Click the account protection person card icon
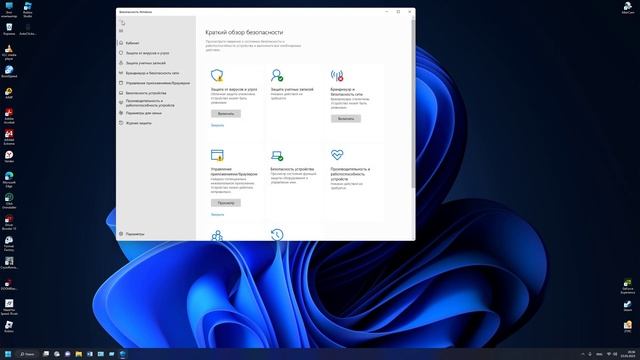Image resolution: width=640 pixels, height=360 pixels. [277, 76]
